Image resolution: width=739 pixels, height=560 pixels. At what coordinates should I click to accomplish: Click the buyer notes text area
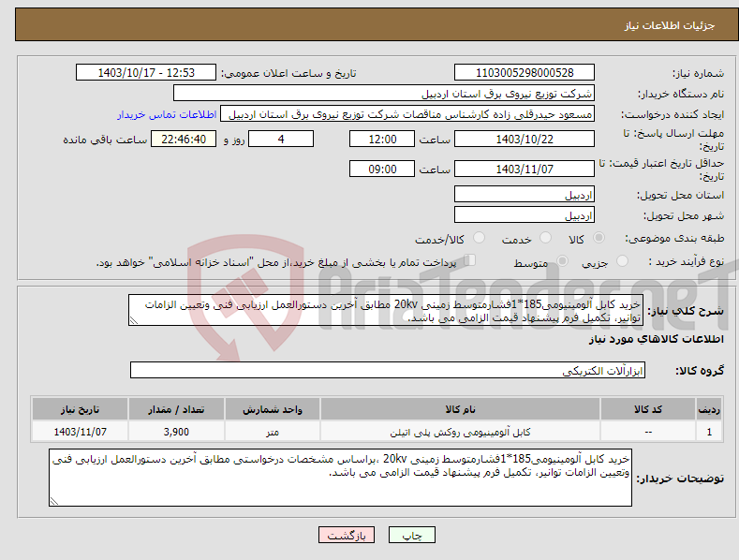(340, 478)
